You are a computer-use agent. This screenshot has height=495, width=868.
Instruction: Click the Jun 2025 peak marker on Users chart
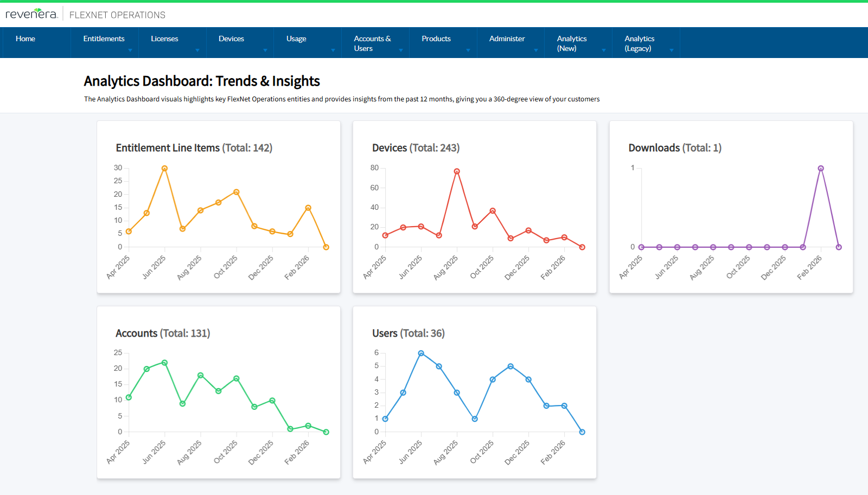pyautogui.click(x=421, y=352)
